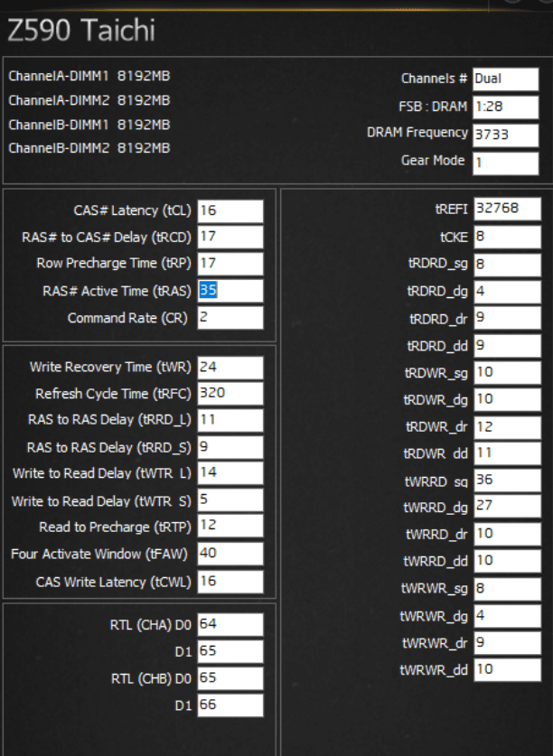This screenshot has width=553, height=756.
Task: Click the RTL (CHB) D0 field
Action: (230, 678)
